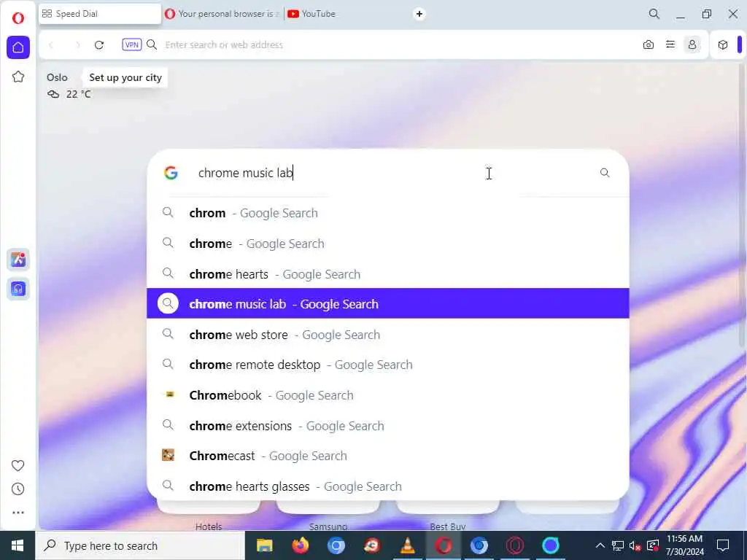This screenshot has height=560, width=747.
Task: Open History clock icon in sidebar
Action: pyautogui.click(x=18, y=489)
